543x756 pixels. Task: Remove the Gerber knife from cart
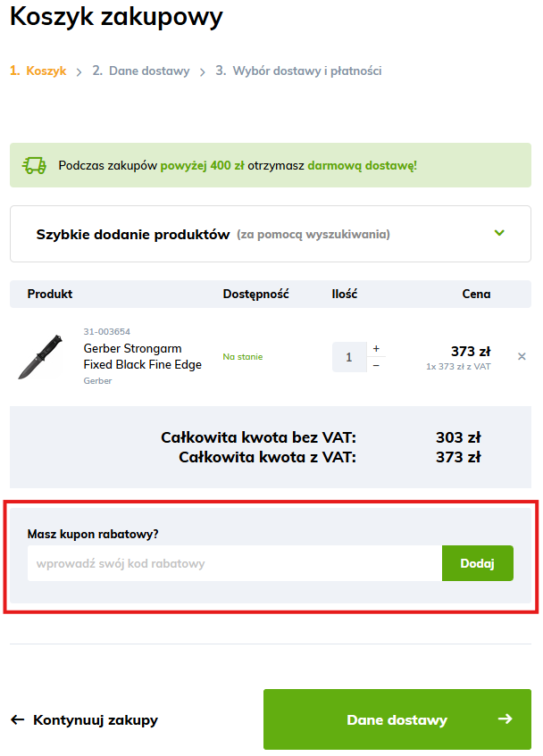[x=522, y=357]
